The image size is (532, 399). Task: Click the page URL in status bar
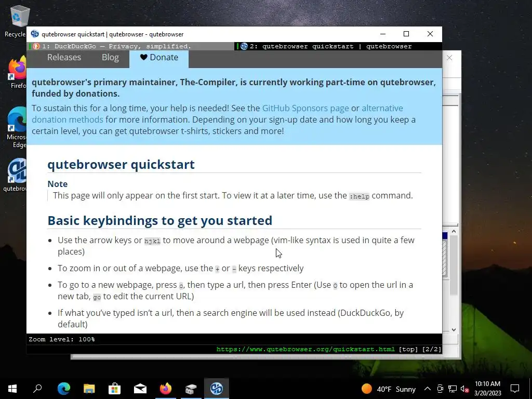(x=305, y=349)
